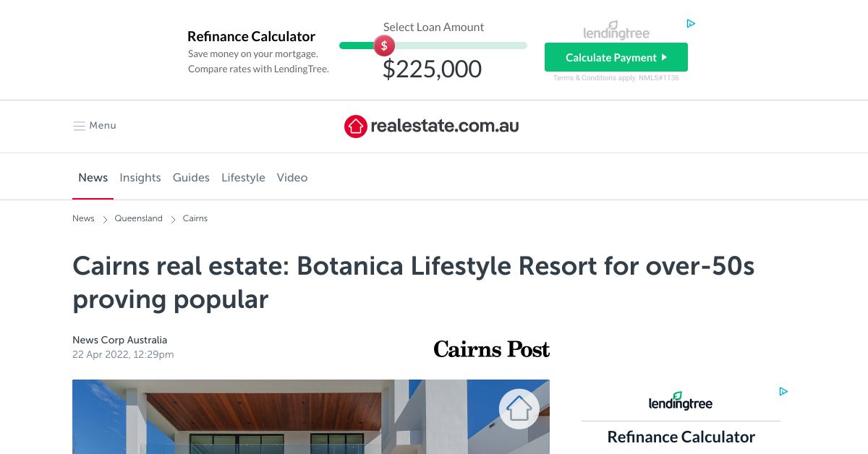868x454 pixels.
Task: Click the LendingTree leaf logo in top ad
Action: [616, 29]
